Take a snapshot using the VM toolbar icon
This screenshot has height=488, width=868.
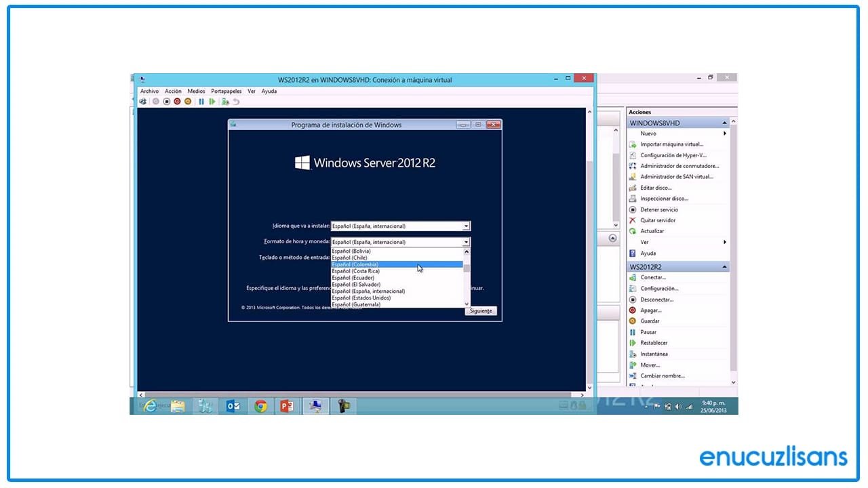click(225, 102)
